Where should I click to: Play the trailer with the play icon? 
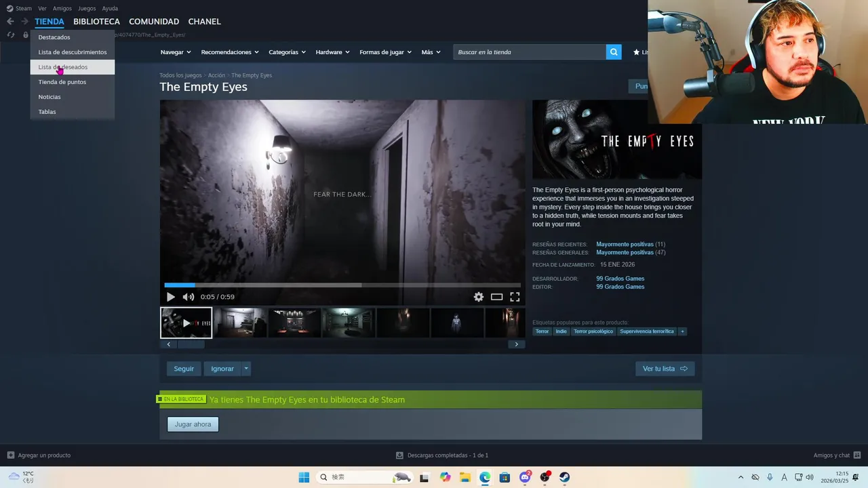click(170, 297)
